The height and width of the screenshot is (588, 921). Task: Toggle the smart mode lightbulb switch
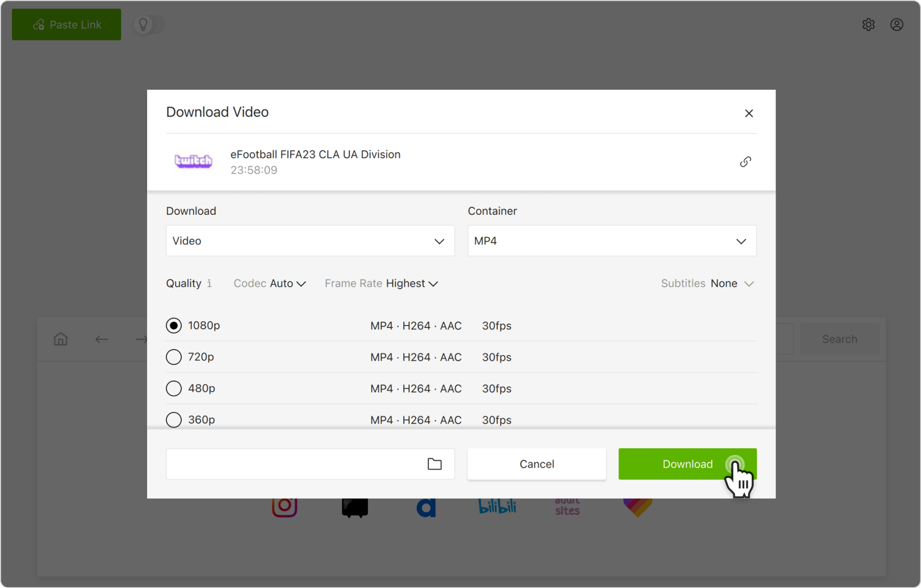(149, 25)
